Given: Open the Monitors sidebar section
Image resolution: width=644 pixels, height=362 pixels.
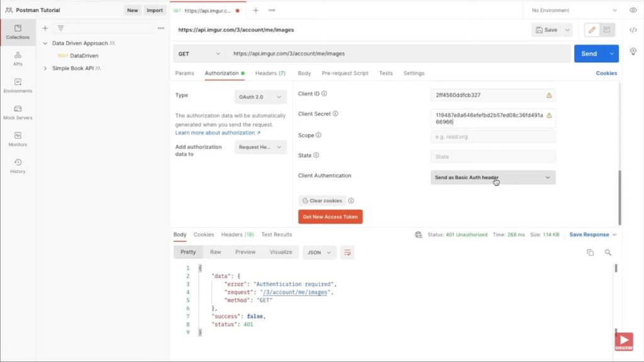Looking at the screenshot, I should pos(18,139).
